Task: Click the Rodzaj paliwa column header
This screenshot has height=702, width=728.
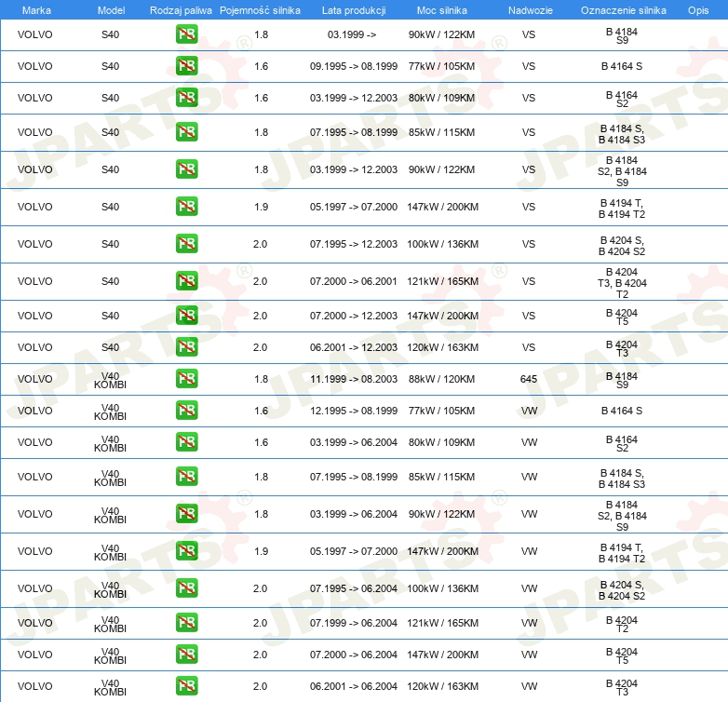Action: [181, 10]
